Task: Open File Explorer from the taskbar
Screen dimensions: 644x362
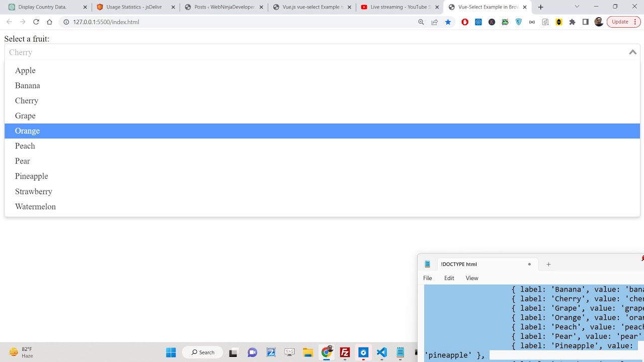Action: coord(308,352)
